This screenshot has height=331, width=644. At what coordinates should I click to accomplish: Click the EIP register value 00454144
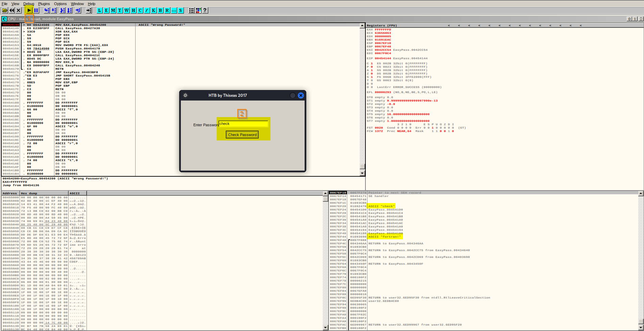click(x=383, y=58)
